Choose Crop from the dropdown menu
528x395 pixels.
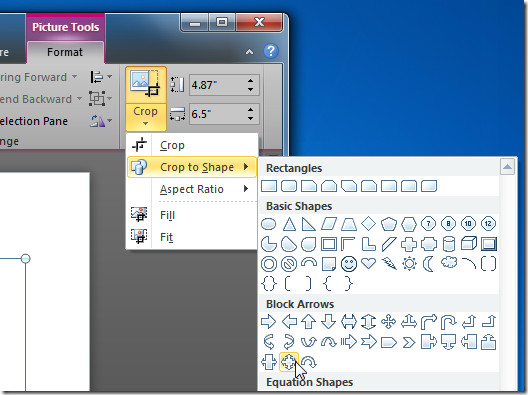192,145
